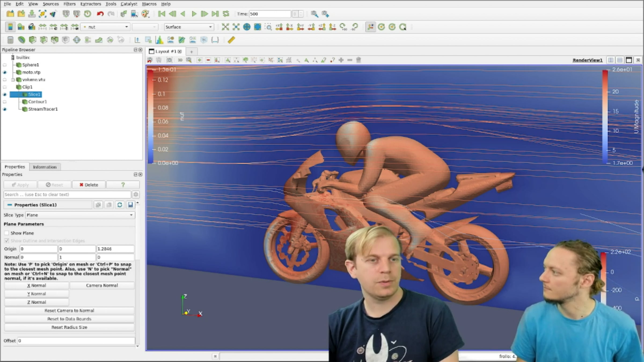The height and width of the screenshot is (362, 644).
Task: Click the Open file icon
Action: pyautogui.click(x=10, y=14)
